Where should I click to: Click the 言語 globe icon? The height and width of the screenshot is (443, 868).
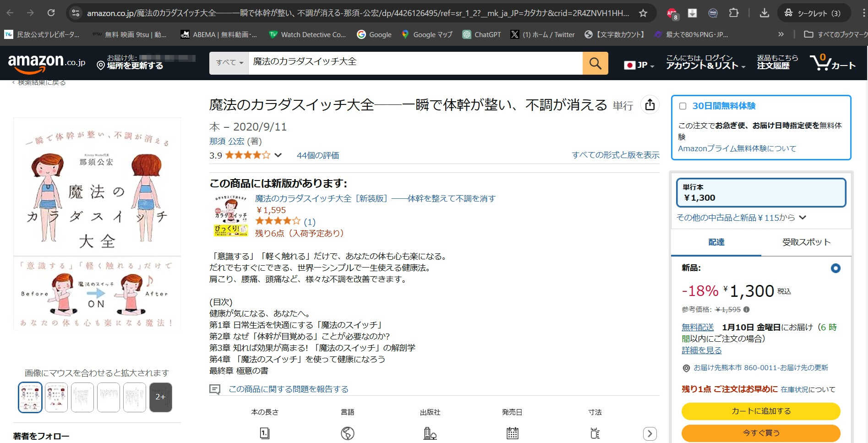348,433
